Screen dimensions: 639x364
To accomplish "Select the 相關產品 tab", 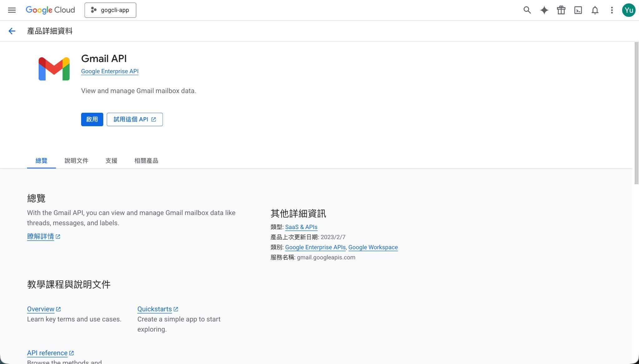I will point(146,161).
